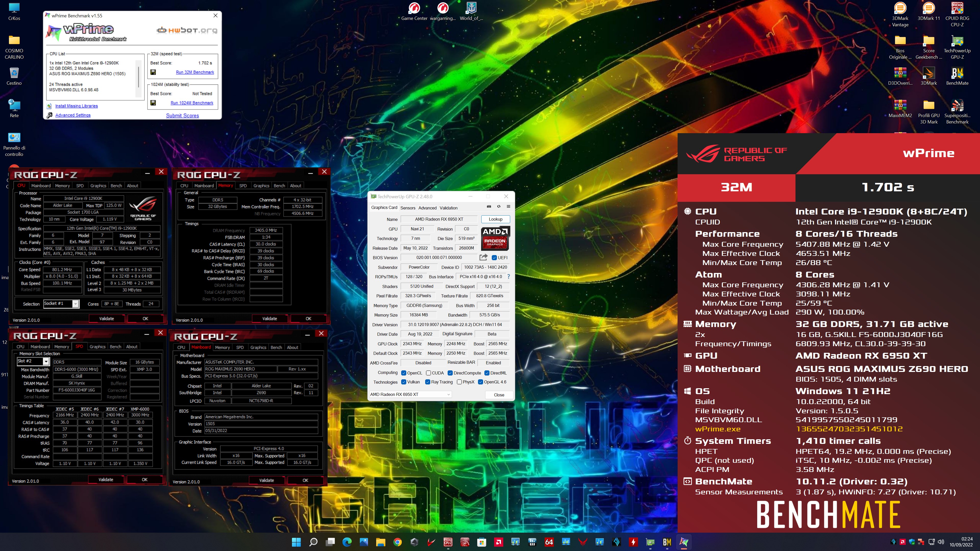Toggle the UEFI checkbox in GPU-Z
Viewport: 980px width, 551px height.
click(x=494, y=257)
